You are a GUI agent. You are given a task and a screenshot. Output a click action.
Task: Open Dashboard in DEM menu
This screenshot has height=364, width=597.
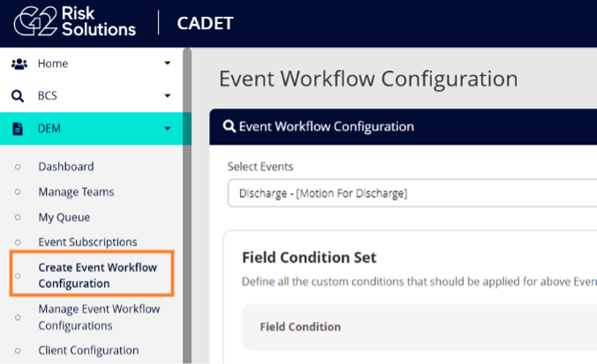click(66, 167)
